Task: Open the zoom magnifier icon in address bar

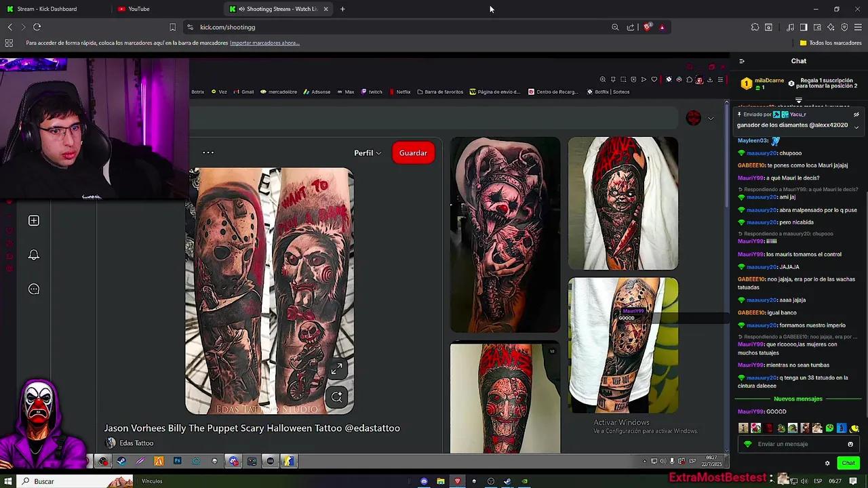Action: point(615,27)
